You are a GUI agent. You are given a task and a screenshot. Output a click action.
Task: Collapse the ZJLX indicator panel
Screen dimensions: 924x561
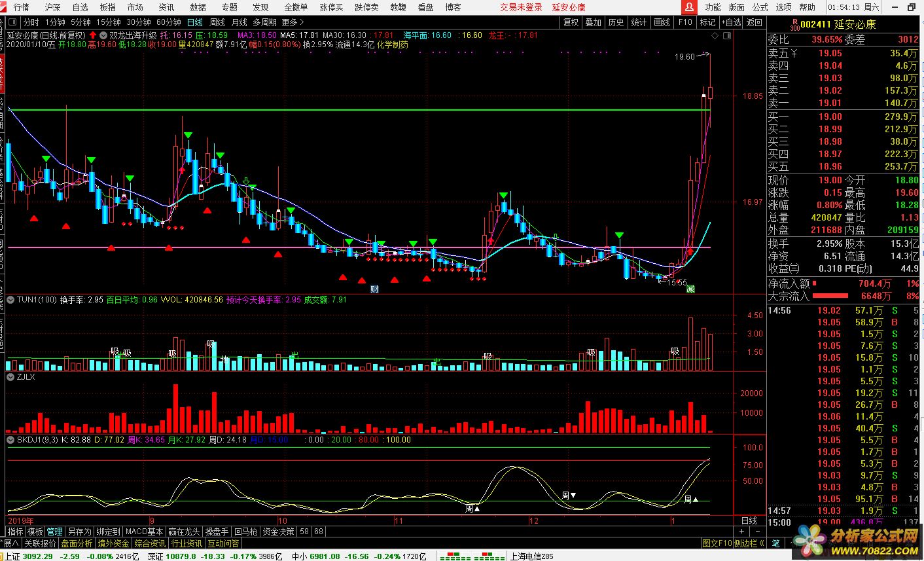tap(10, 377)
